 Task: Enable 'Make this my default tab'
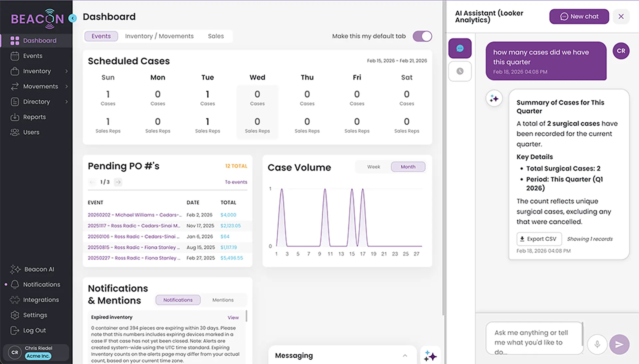tap(422, 36)
